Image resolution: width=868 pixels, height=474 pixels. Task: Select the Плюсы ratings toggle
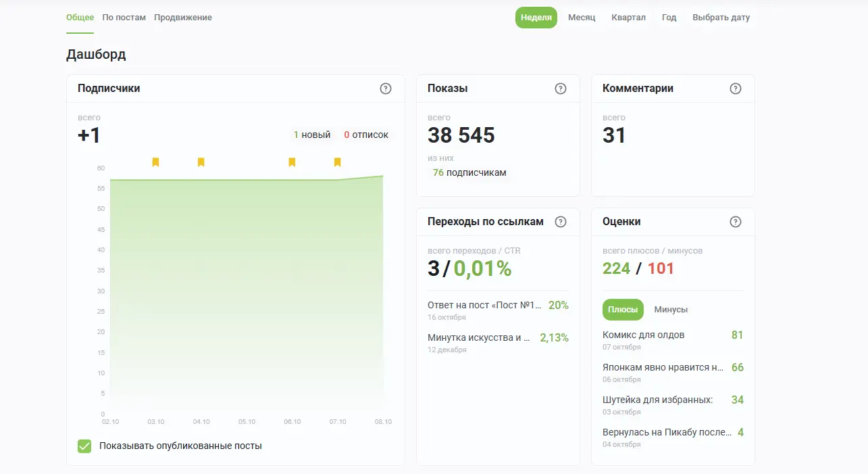622,310
